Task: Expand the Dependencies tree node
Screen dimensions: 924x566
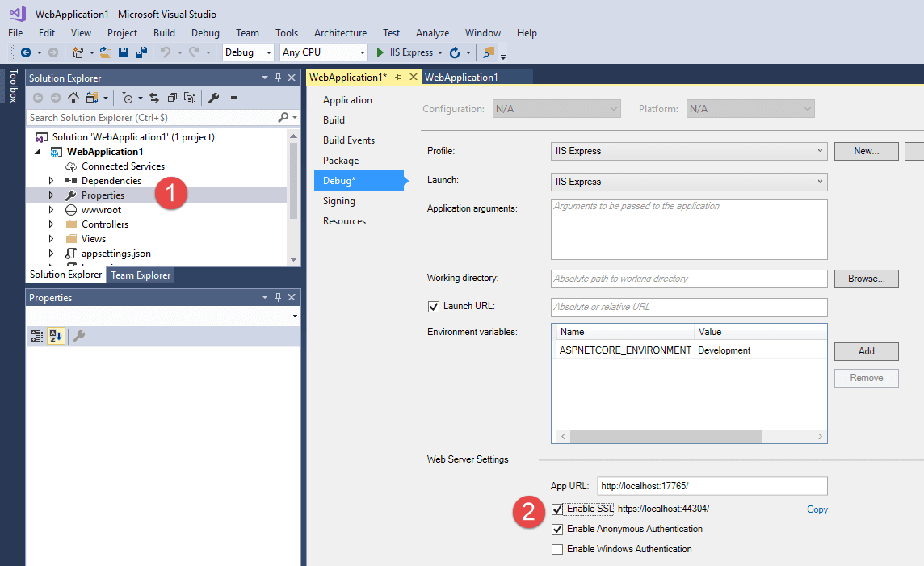Action: point(51,181)
